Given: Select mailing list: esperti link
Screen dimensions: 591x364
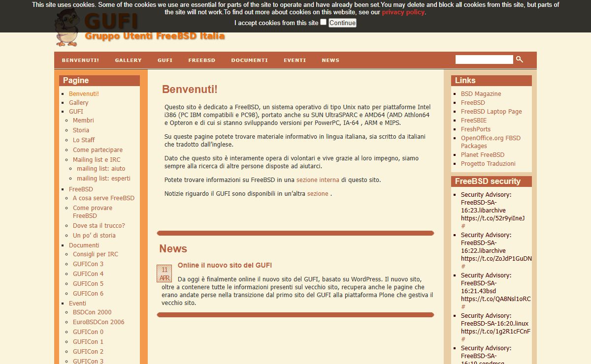Looking at the screenshot, I should pos(103,179).
